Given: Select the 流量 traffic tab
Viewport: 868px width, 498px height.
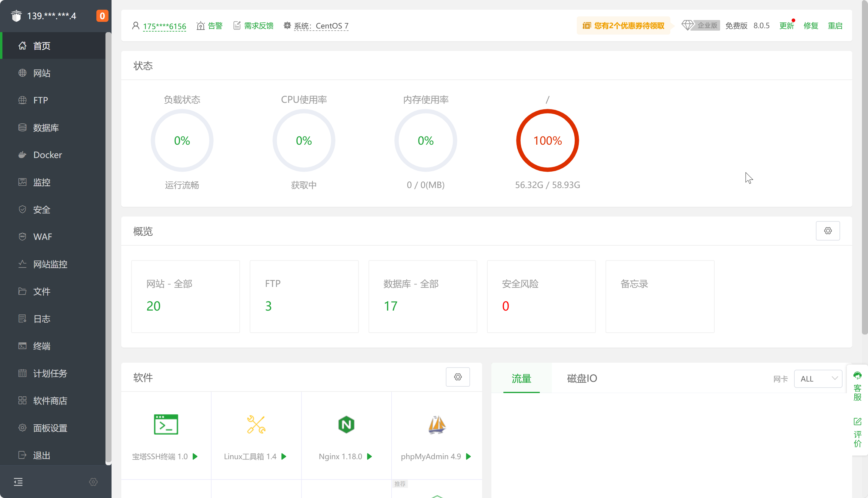Looking at the screenshot, I should [x=521, y=378].
